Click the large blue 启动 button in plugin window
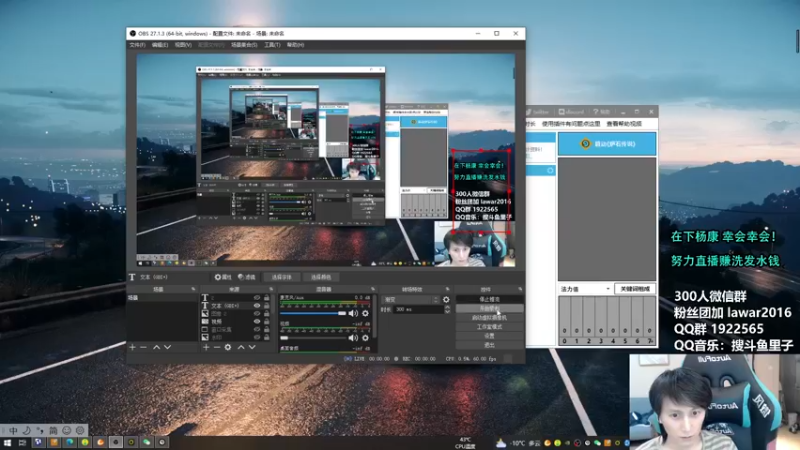 607,144
